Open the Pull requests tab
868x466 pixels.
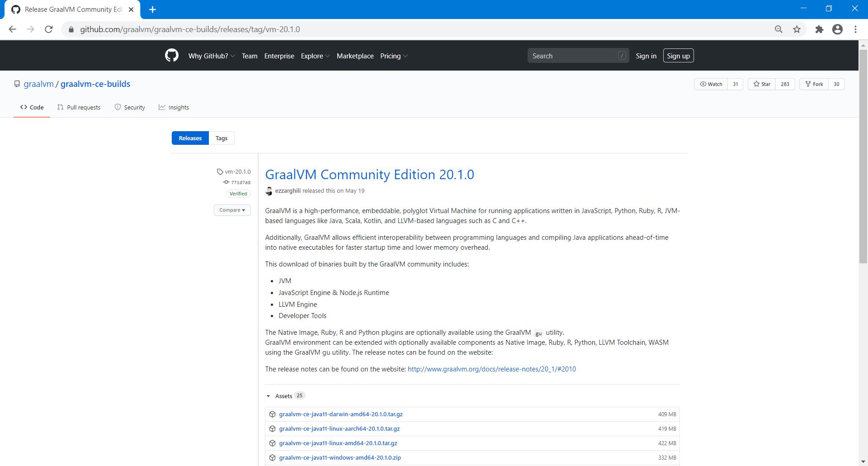(79, 107)
